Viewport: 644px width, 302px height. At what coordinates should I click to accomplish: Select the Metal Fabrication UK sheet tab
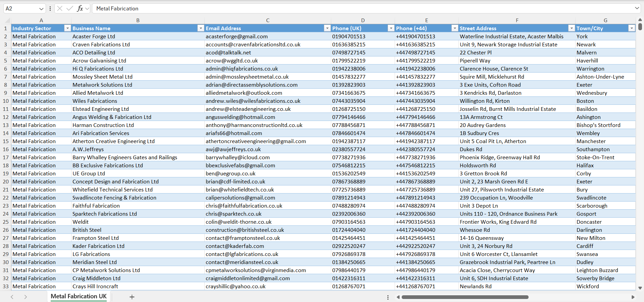79,296
